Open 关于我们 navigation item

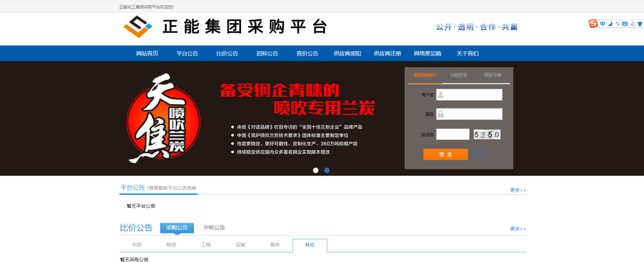[x=467, y=54]
